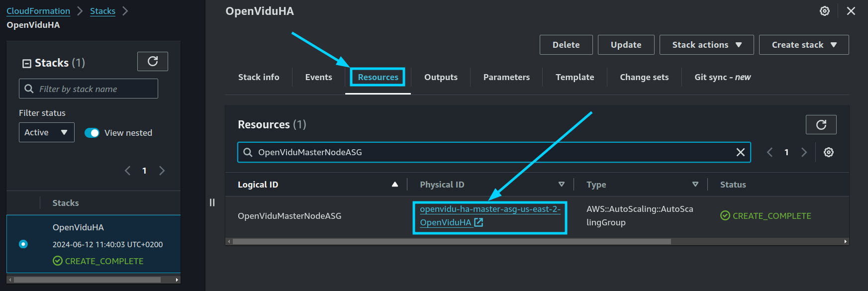Viewport: 868px width, 291px height.
Task: Go to next Resources page
Action: click(804, 152)
